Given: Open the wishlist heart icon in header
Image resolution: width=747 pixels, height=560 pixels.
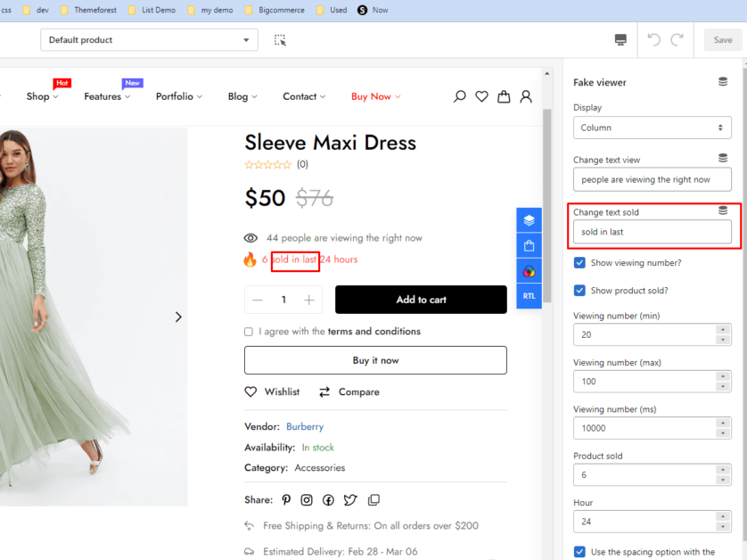Looking at the screenshot, I should [x=481, y=96].
